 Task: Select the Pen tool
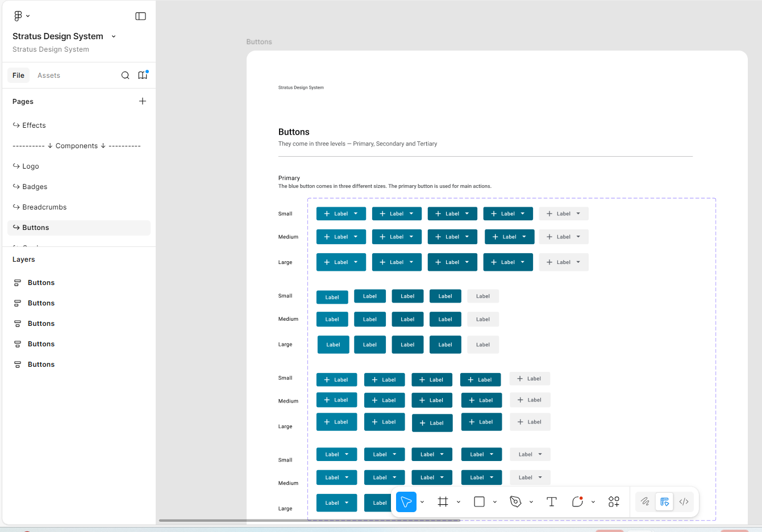pyautogui.click(x=515, y=502)
